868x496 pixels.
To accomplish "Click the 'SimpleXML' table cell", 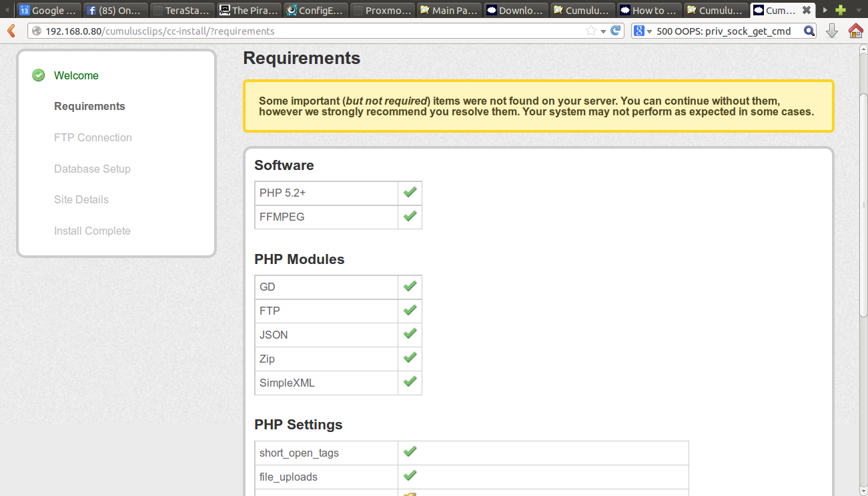I will (326, 383).
